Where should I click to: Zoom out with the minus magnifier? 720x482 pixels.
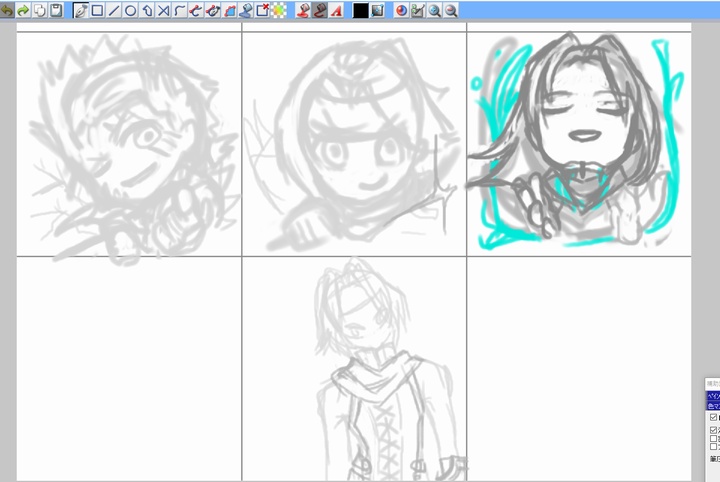point(451,10)
